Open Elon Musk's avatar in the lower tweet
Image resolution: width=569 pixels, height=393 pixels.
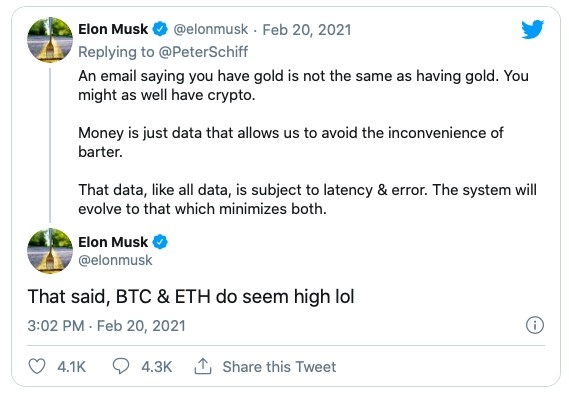pos(50,251)
